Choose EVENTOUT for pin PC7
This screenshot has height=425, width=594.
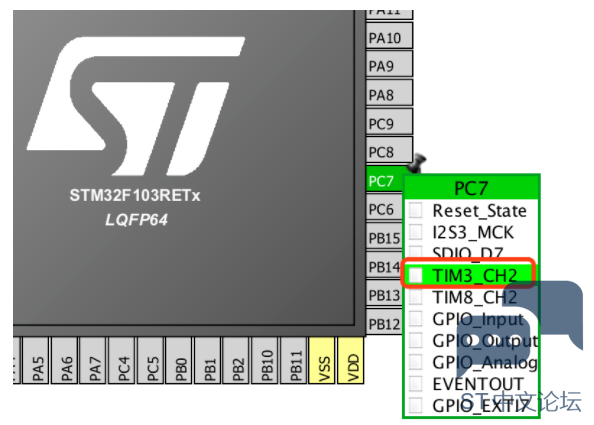(x=471, y=384)
